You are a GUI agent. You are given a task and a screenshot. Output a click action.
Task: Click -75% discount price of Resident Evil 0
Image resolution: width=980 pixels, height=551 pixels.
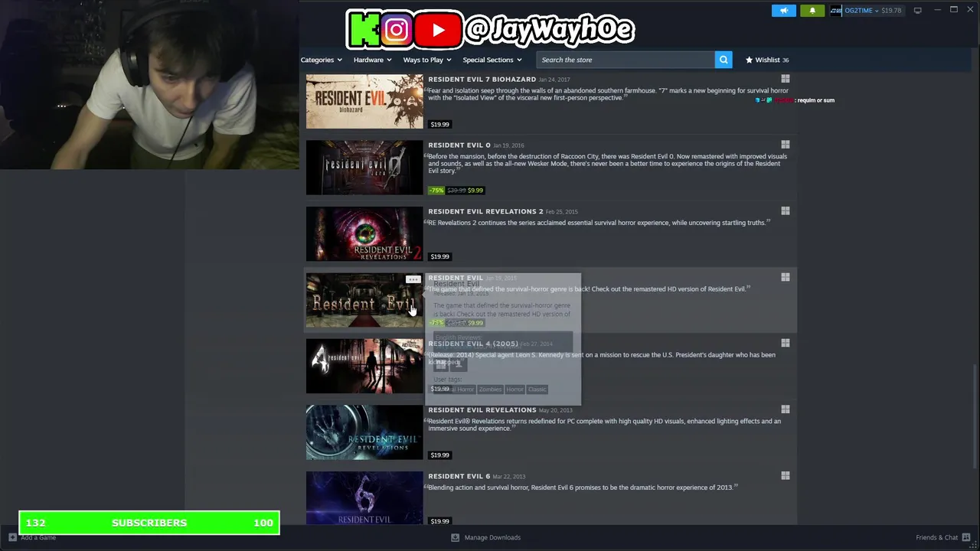point(456,190)
